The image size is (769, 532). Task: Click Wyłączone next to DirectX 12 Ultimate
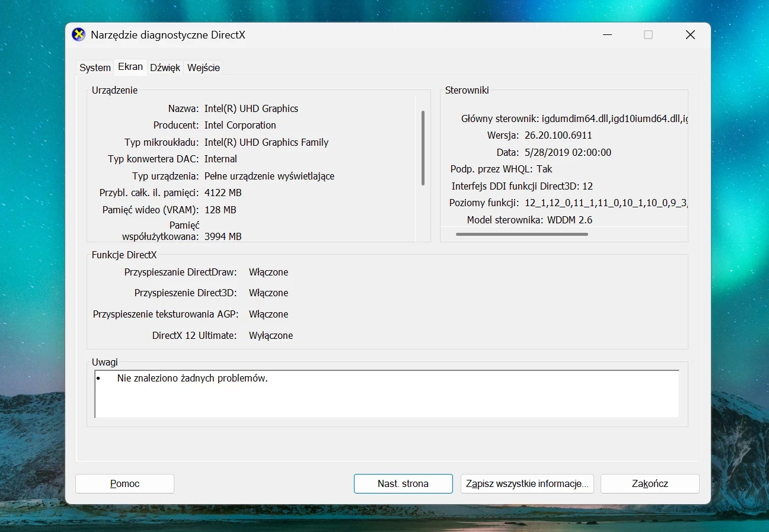click(x=271, y=335)
